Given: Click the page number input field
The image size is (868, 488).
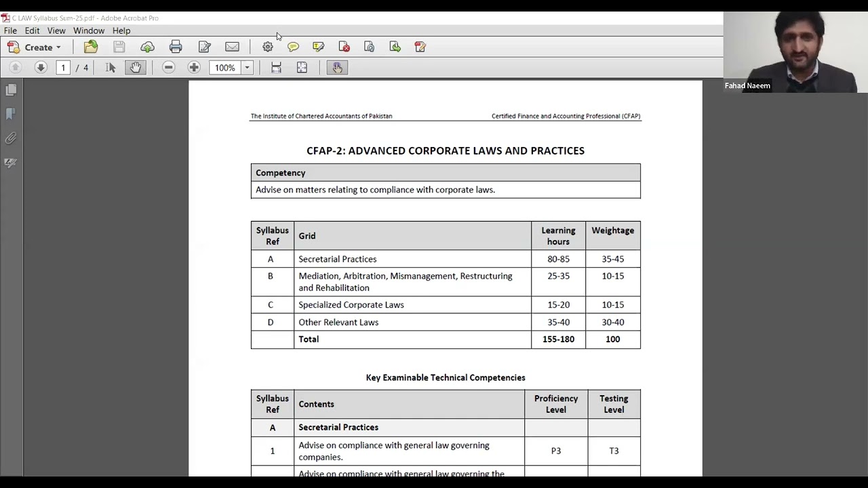Looking at the screenshot, I should pyautogui.click(x=63, y=68).
